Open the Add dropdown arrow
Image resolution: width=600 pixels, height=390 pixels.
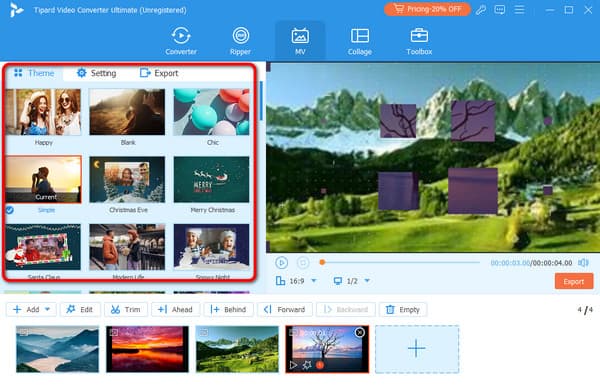[47, 309]
